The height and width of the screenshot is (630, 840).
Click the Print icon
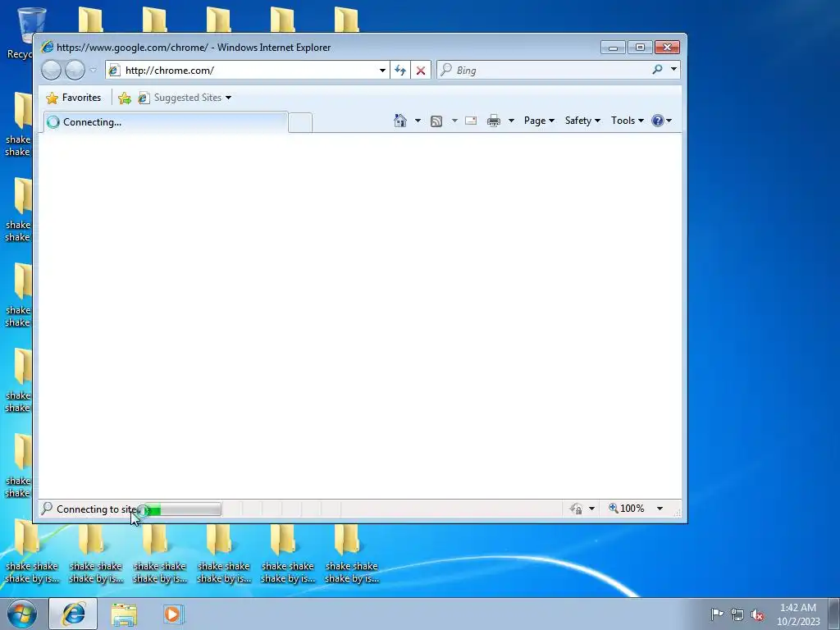[493, 121]
